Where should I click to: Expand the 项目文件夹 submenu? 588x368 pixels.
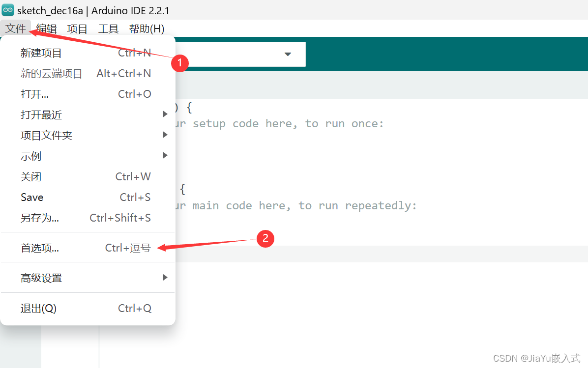pos(88,135)
